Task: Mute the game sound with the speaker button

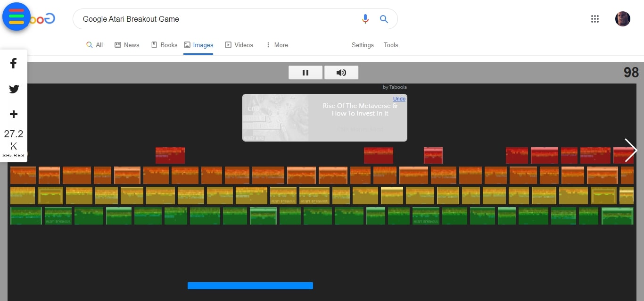Action: click(x=341, y=72)
